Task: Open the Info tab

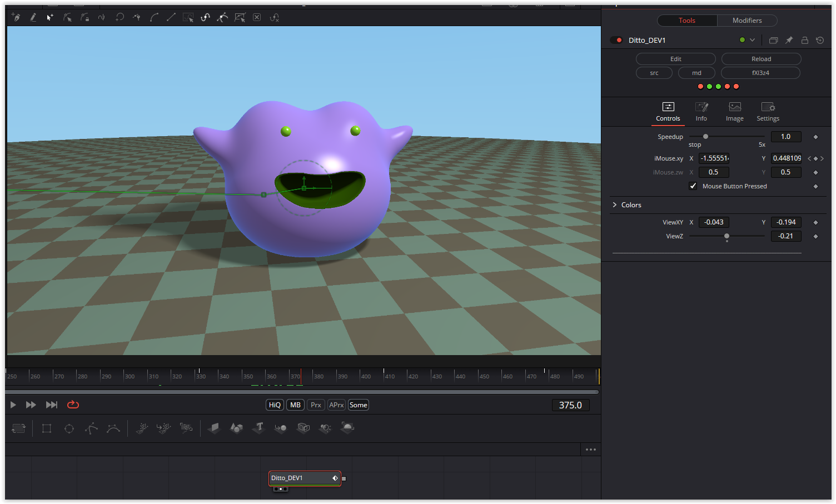Action: click(701, 112)
